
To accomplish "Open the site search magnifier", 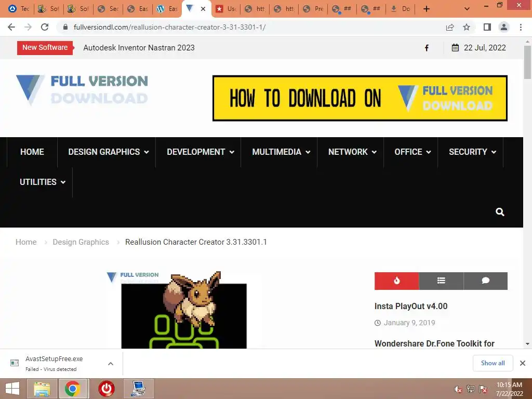I will (500, 212).
